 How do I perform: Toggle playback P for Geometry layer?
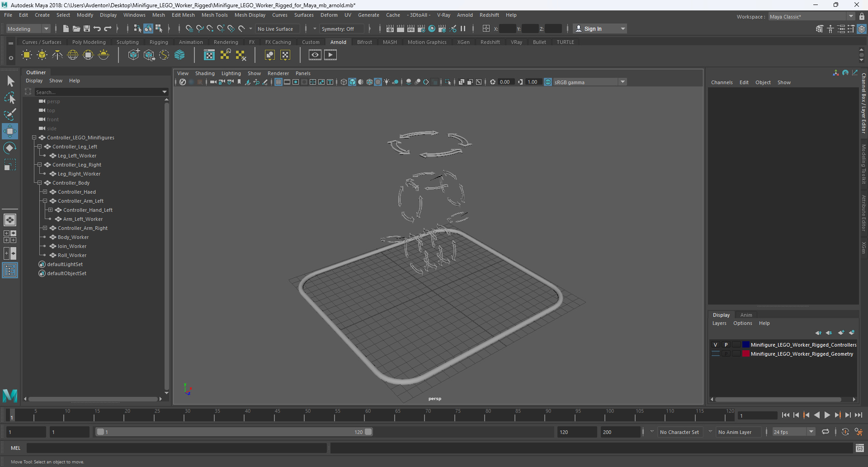(x=726, y=354)
